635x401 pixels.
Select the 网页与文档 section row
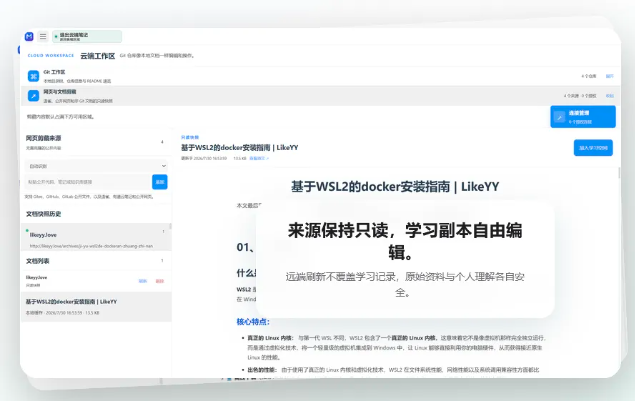coord(321,96)
